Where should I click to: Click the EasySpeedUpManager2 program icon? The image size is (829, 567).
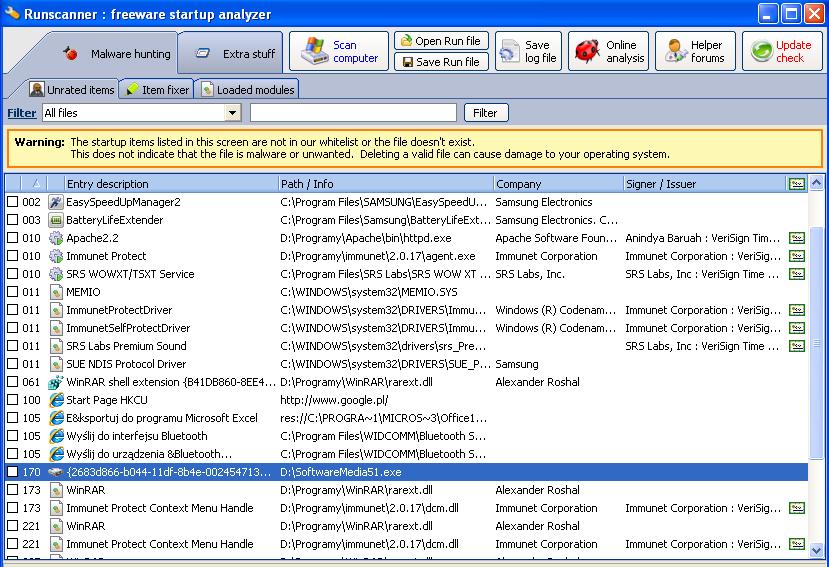56,202
